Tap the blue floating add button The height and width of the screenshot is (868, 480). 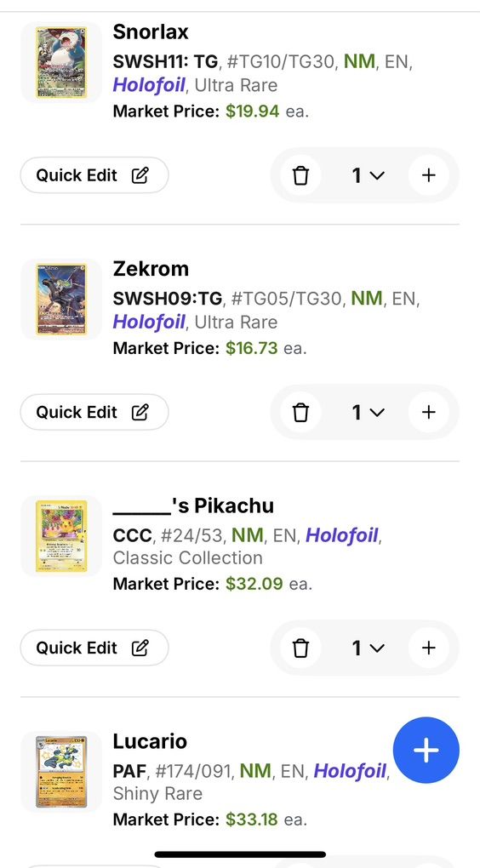tap(426, 750)
